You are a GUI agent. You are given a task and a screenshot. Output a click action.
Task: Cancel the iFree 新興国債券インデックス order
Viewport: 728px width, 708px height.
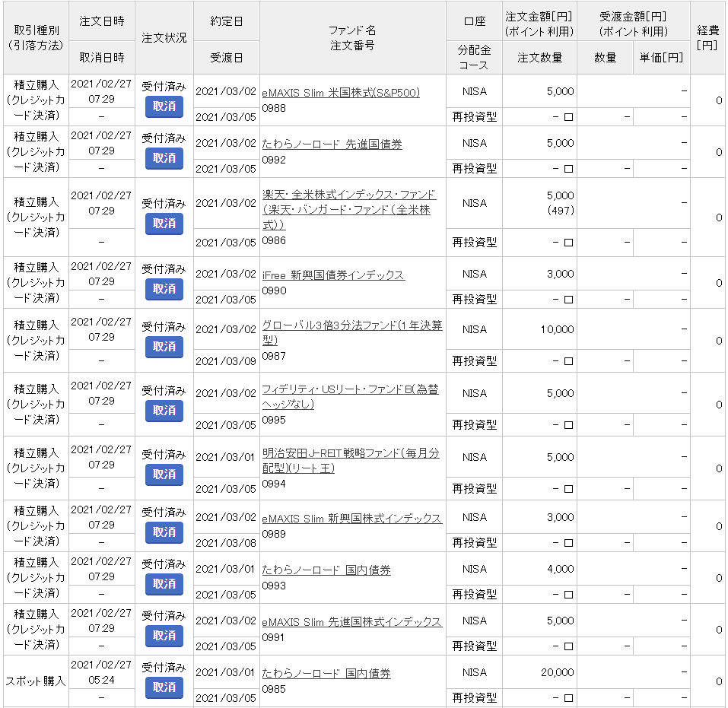[x=164, y=289]
